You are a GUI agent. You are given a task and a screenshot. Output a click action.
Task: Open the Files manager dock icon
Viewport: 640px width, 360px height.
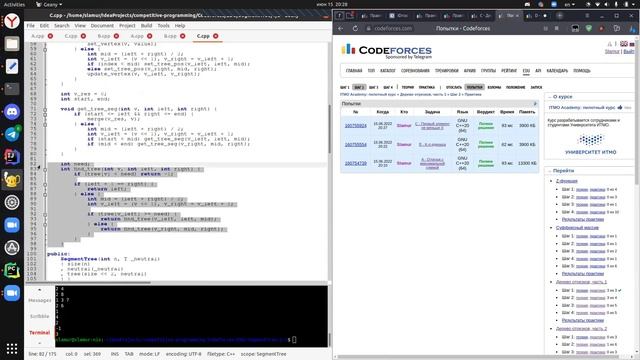(x=12, y=43)
